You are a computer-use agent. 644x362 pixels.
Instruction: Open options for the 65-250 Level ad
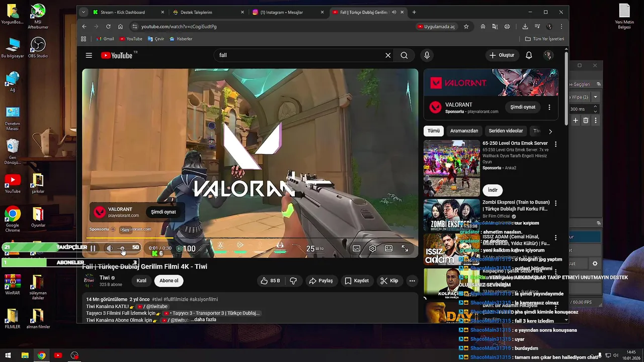[556, 144]
